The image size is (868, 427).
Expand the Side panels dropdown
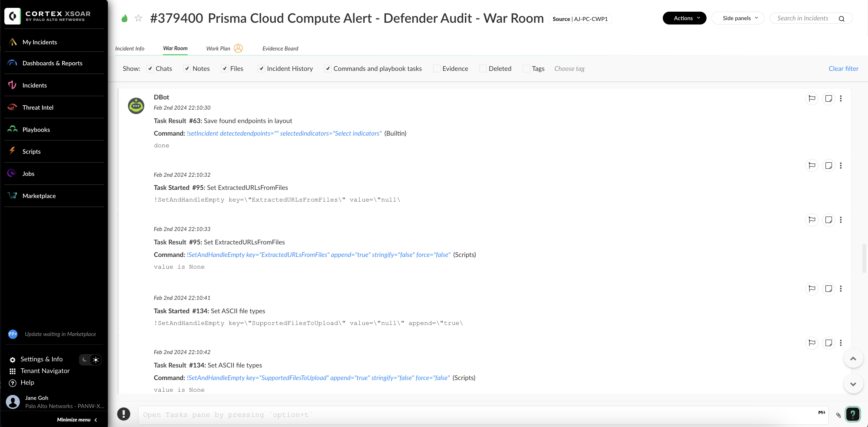click(738, 18)
